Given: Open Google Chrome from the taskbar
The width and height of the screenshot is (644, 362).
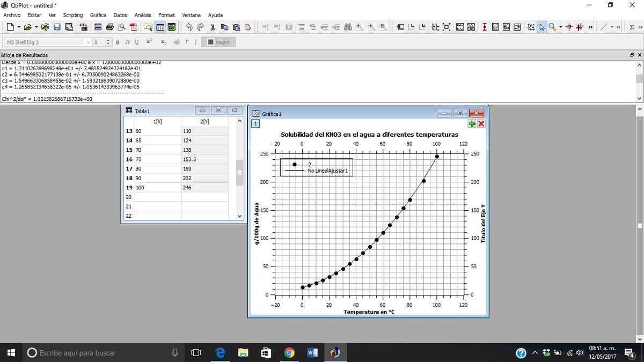Looking at the screenshot, I should pos(289,353).
